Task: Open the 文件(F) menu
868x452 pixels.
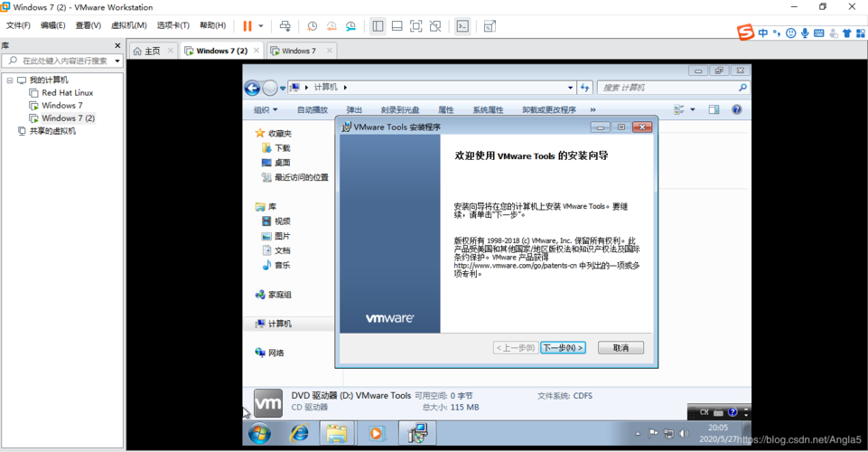Action: 18,25
